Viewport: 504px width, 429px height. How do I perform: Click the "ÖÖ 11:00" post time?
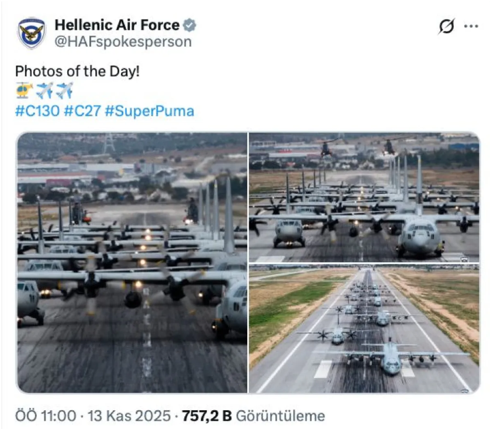click(x=45, y=416)
